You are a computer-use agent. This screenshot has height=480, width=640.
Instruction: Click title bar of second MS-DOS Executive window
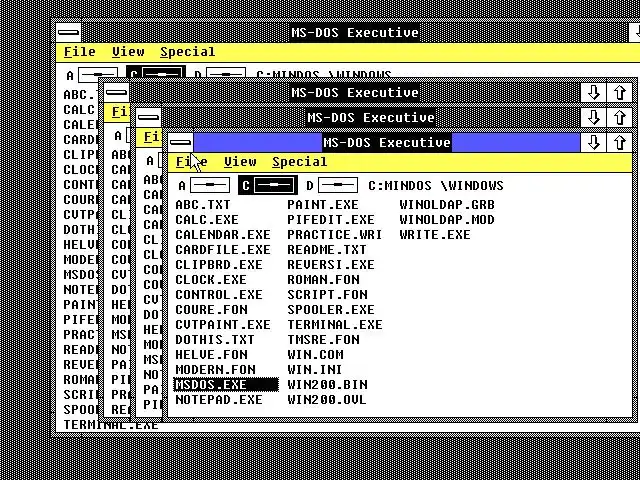click(x=355, y=93)
